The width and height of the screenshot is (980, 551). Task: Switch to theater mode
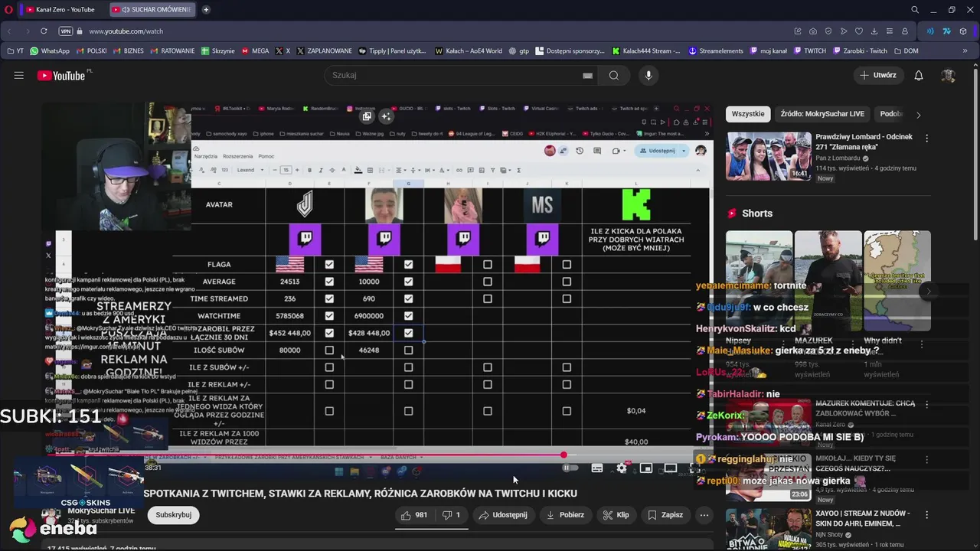pyautogui.click(x=671, y=468)
